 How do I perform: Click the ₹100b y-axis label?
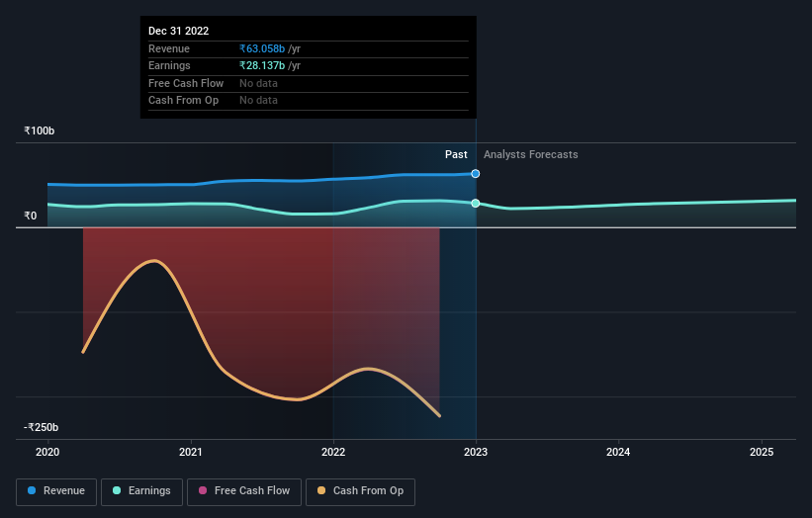click(40, 130)
